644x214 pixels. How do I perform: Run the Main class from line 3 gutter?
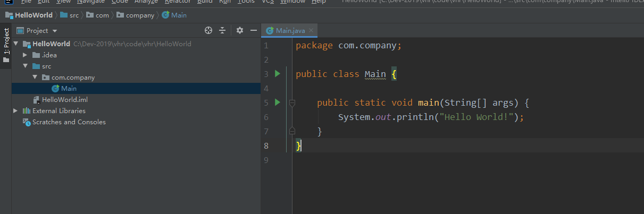click(x=277, y=74)
